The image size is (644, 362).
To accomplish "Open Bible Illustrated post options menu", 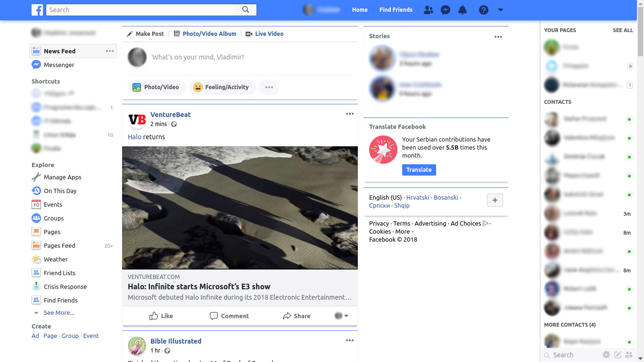I will tap(349, 340).
